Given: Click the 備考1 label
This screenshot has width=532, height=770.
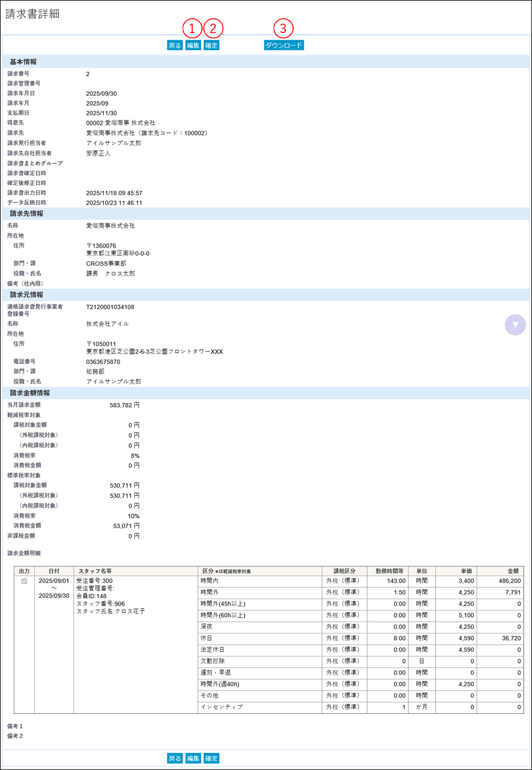Looking at the screenshot, I should point(15,726).
